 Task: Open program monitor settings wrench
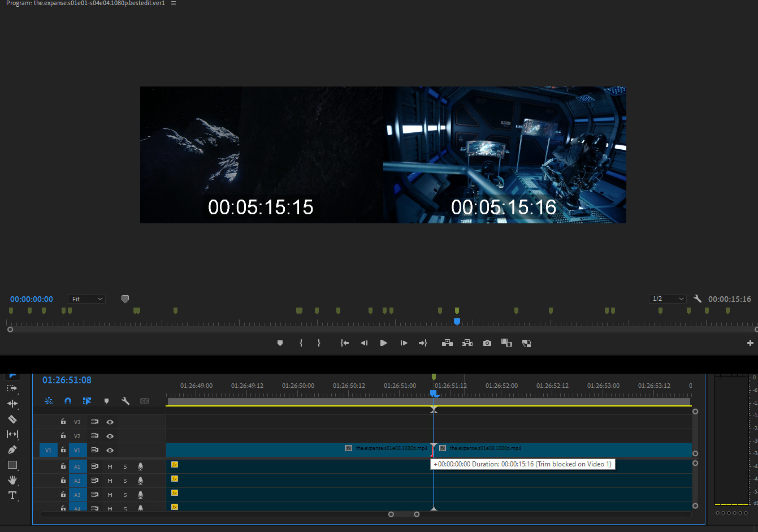pos(698,299)
